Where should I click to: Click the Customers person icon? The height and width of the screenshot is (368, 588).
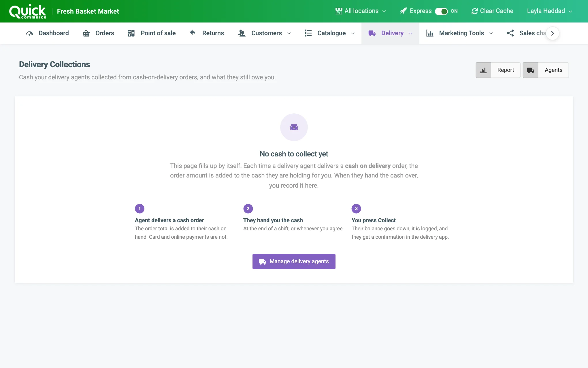242,33
